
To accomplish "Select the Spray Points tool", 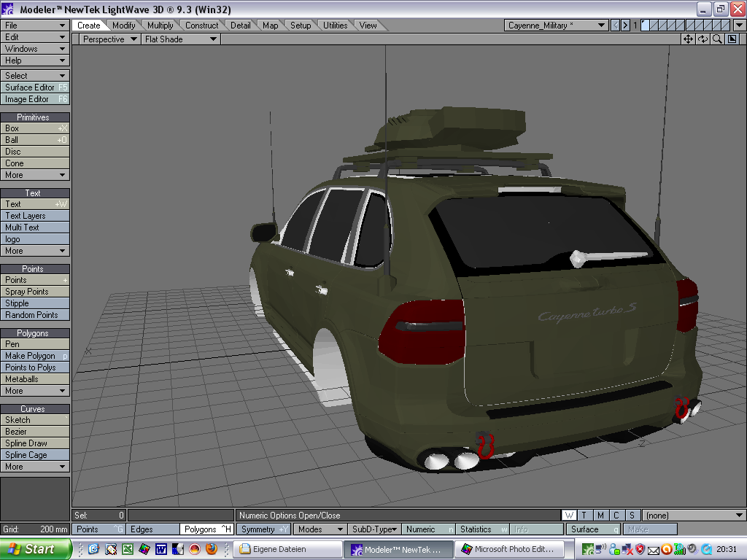I will (x=35, y=292).
